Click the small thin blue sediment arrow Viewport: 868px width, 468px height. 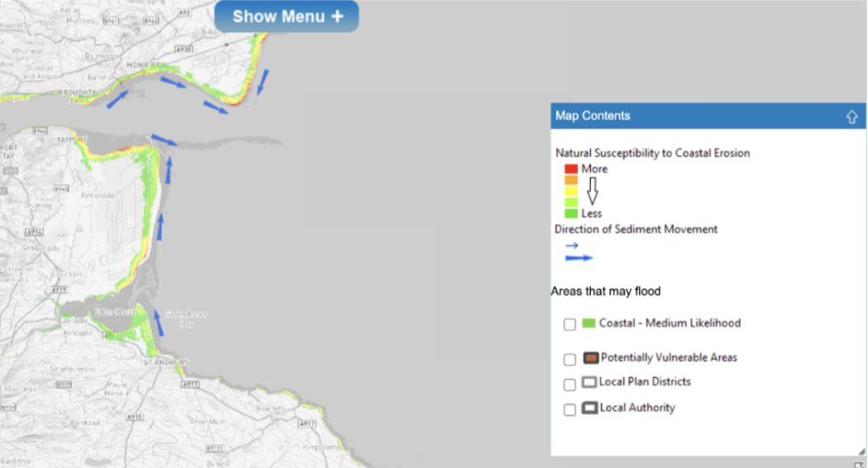[x=572, y=246]
